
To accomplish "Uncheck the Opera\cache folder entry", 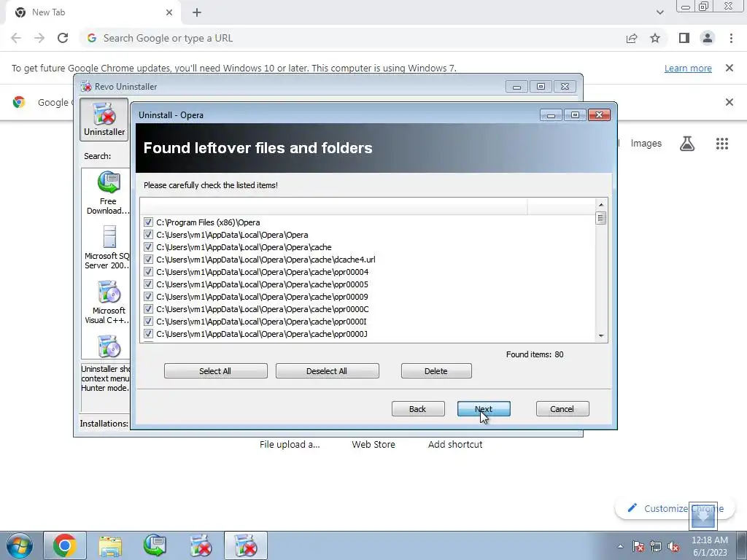I will (148, 247).
